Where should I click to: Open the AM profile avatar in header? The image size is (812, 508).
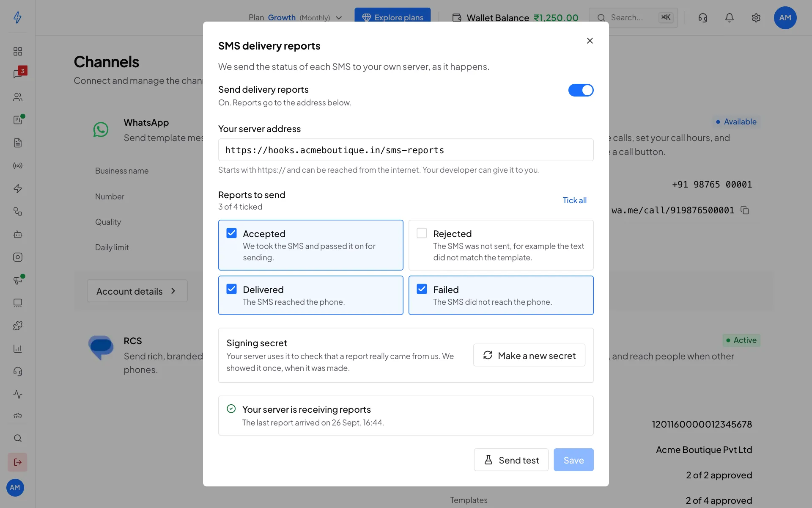coord(785,18)
